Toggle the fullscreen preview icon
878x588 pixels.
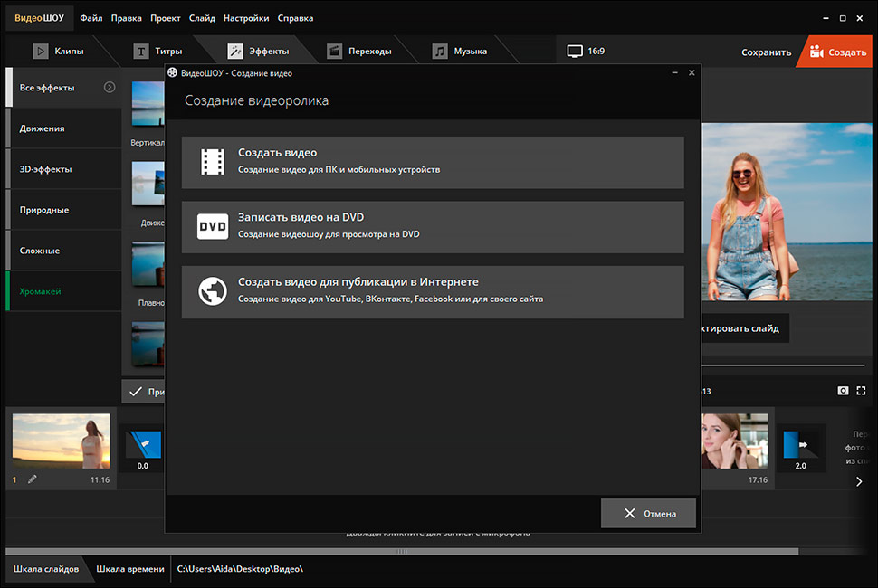pos(861,391)
